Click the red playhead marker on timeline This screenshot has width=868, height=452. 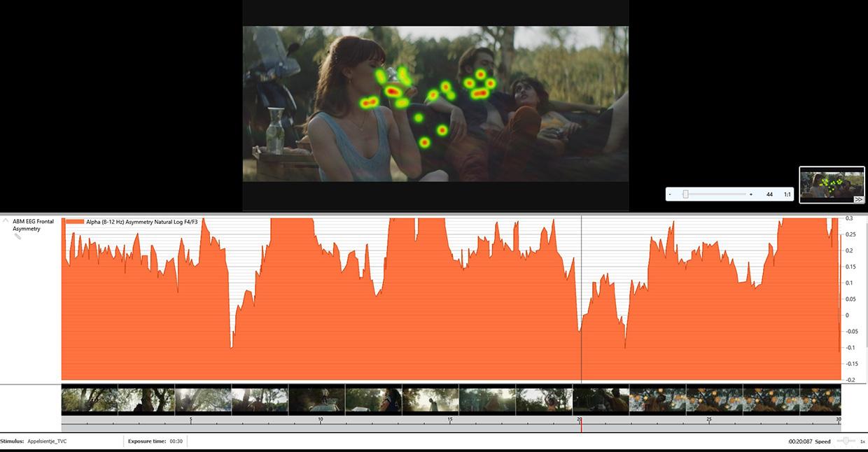click(x=580, y=424)
